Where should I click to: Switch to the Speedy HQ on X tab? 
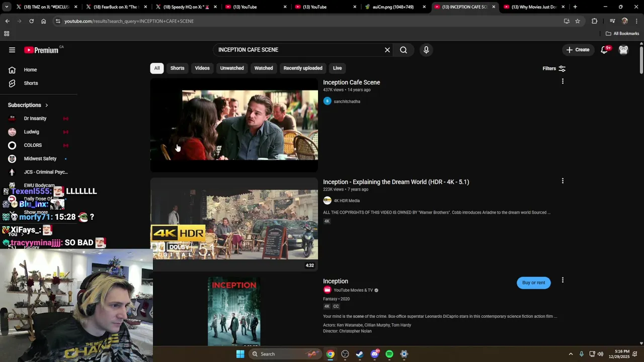186,7
